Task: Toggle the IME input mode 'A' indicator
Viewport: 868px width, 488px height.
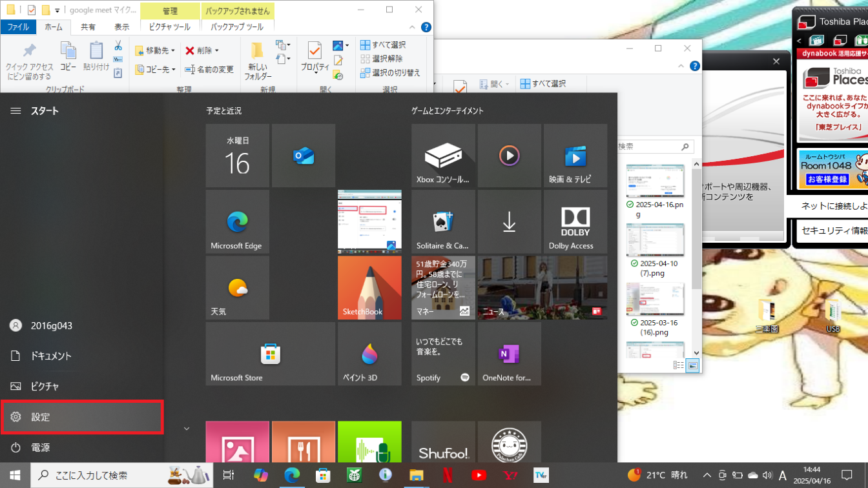Action: pos(783,476)
